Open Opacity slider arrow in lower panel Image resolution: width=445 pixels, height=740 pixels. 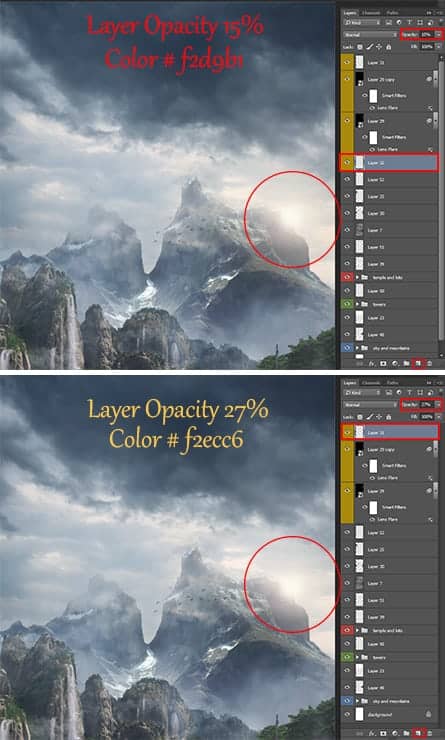tap(438, 404)
